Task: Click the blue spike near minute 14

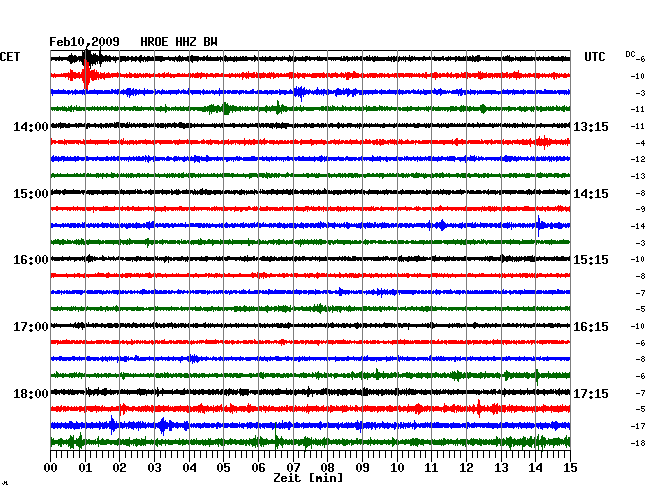Action: pyautogui.click(x=538, y=226)
